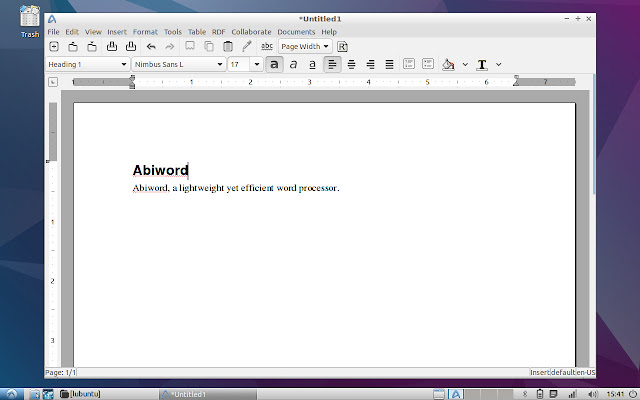Screen dimensions: 640x400
Task: Click the volume speaker tray icon
Action: tap(593, 394)
